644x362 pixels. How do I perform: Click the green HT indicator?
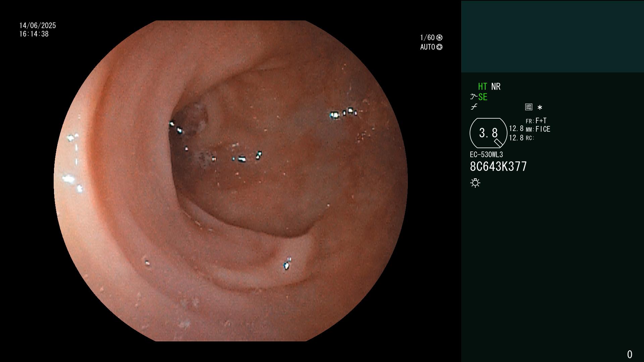pyautogui.click(x=483, y=86)
